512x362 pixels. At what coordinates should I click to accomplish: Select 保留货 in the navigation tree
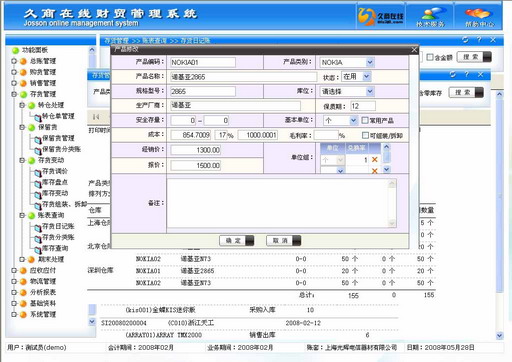(x=47, y=127)
